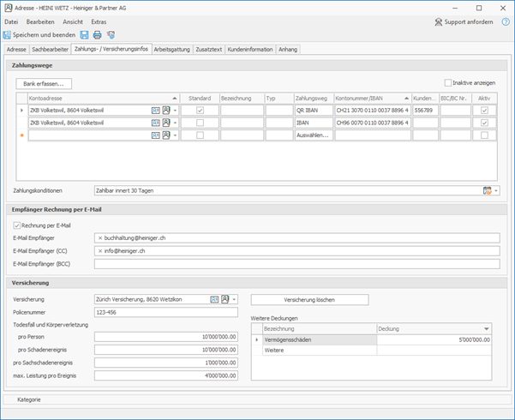Open address card icon in Versicherung field
This screenshot has height=420, width=515.
tap(214, 299)
